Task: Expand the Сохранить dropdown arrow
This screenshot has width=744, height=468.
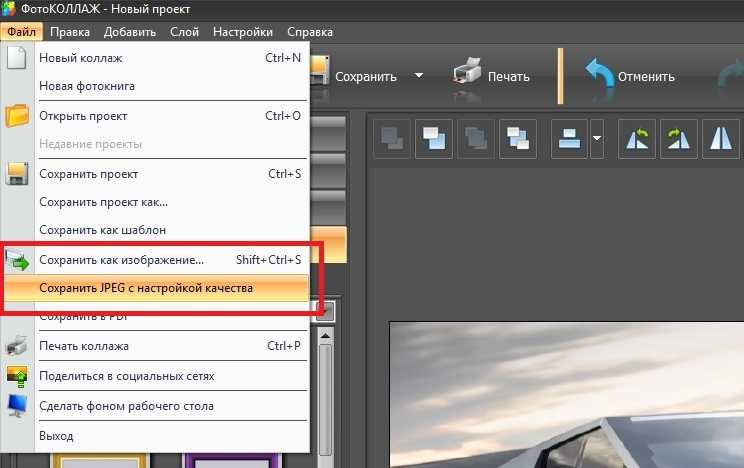Action: click(x=418, y=75)
